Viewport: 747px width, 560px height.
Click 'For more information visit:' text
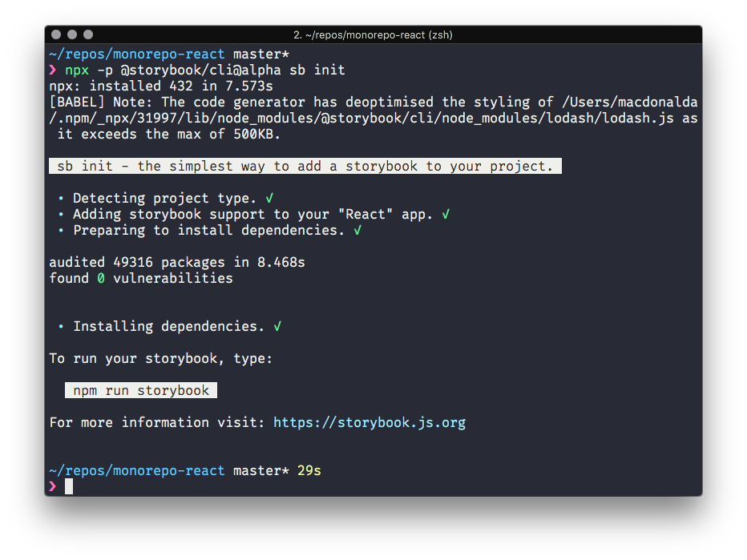157,422
